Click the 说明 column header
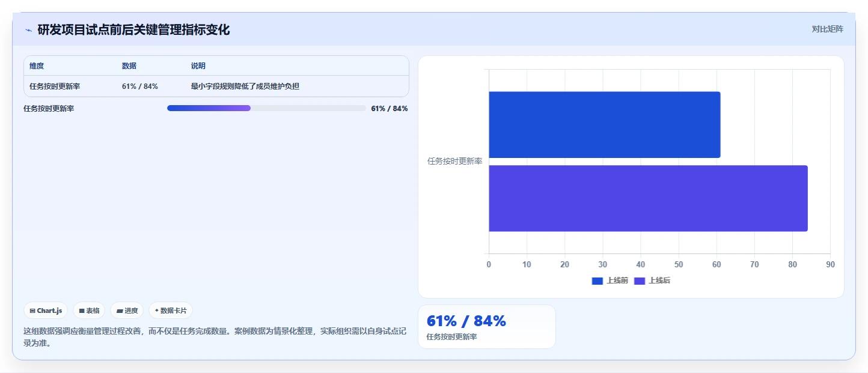Viewport: 868px width, 373px height. click(x=198, y=66)
